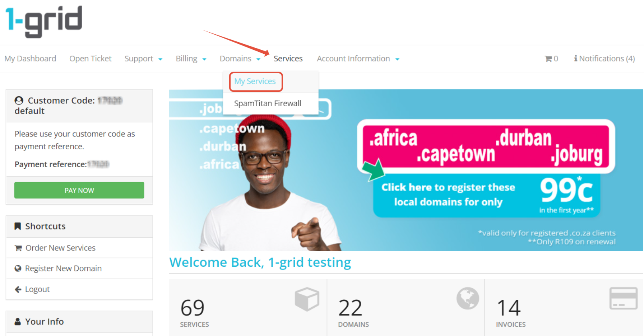Click the invoices credit card icon
644x336 pixels.
coord(623,298)
